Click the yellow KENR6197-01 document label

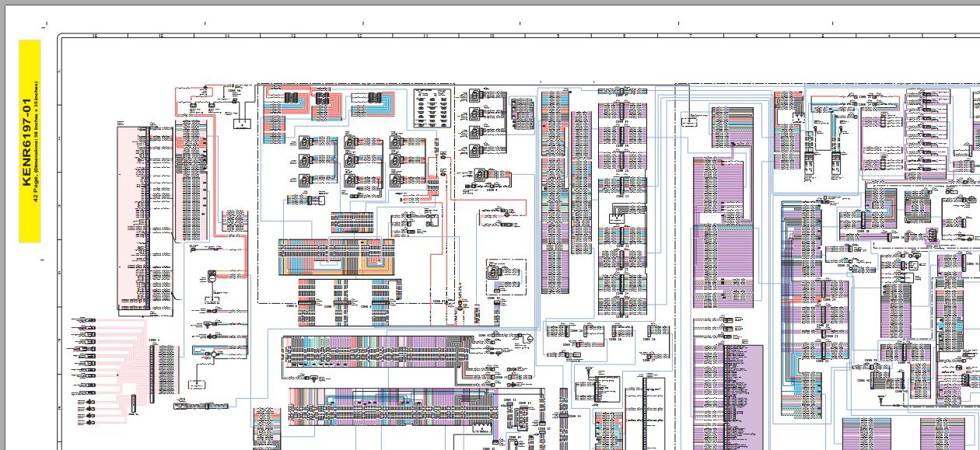click(x=28, y=141)
